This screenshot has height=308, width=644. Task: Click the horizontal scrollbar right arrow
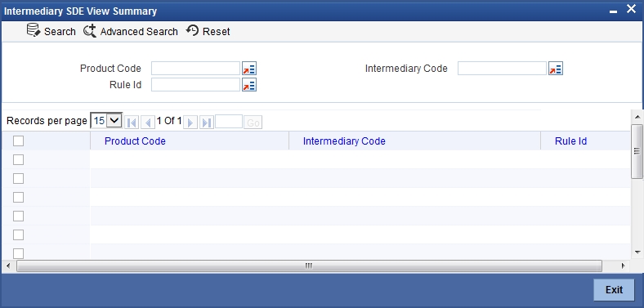pyautogui.click(x=623, y=266)
